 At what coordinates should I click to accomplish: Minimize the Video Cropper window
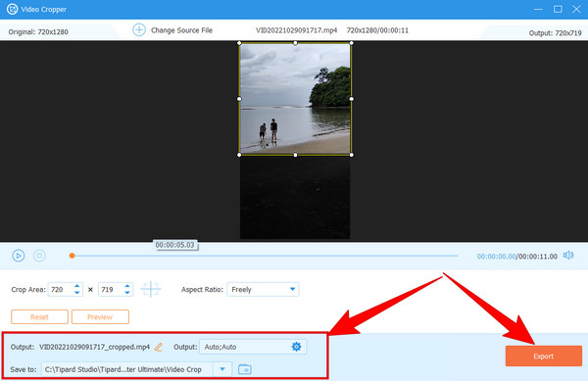coord(538,9)
